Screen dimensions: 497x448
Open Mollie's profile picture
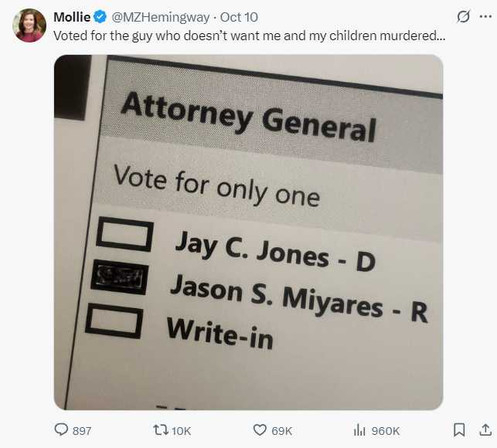tap(29, 25)
